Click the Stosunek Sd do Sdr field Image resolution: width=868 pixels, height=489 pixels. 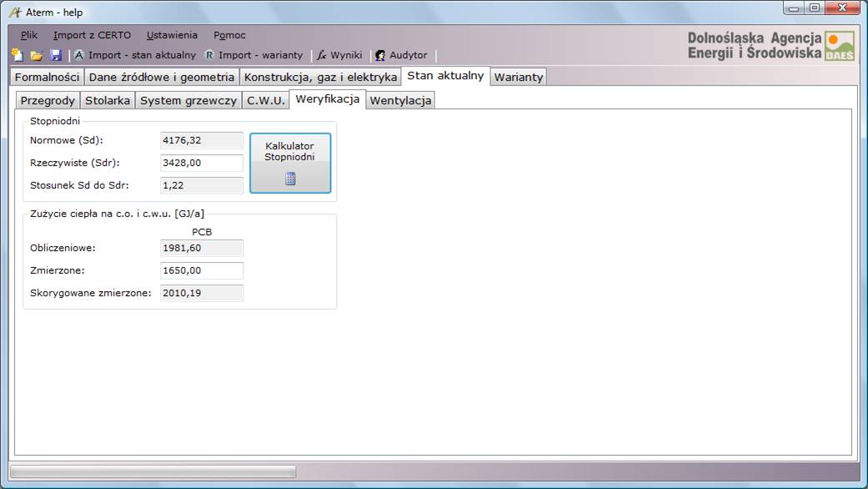tap(202, 185)
